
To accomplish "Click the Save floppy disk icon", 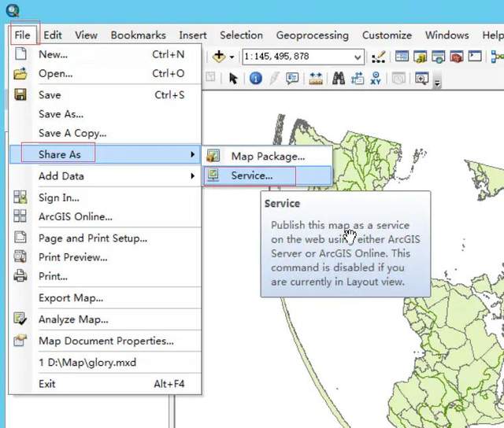I will pyautogui.click(x=20, y=94).
